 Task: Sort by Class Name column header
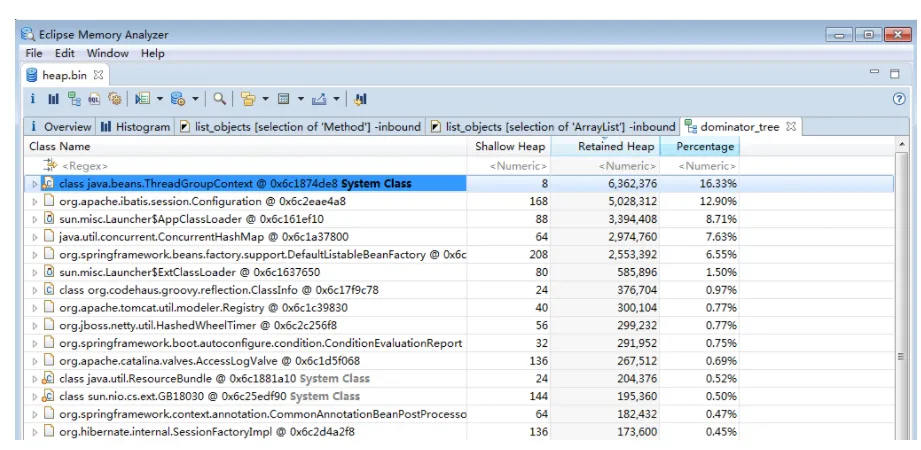(247, 146)
